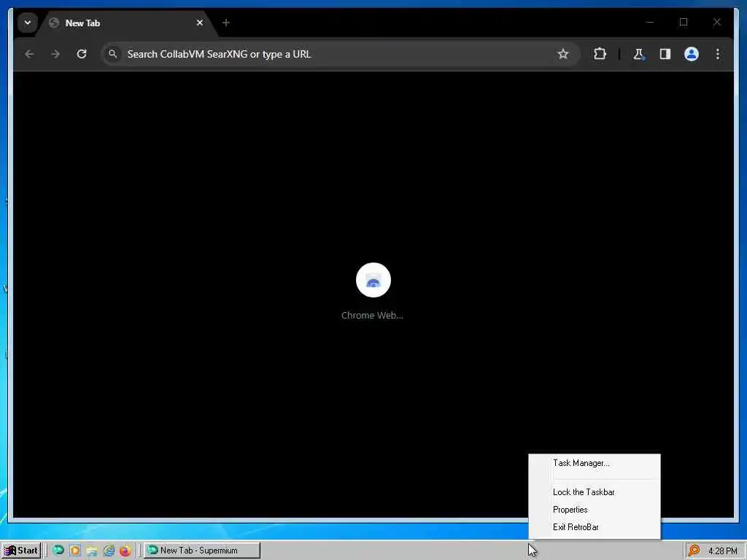Viewport: 747px width, 560px height.
Task: Close the New Tab tab
Action: (200, 23)
